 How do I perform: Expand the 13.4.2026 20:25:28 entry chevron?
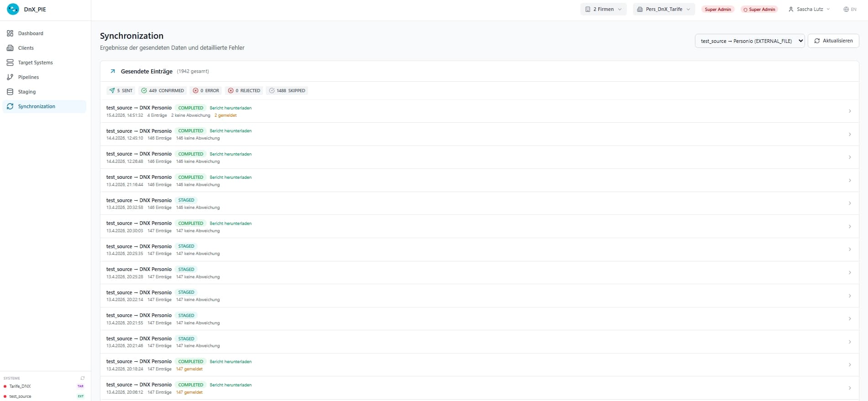850,272
